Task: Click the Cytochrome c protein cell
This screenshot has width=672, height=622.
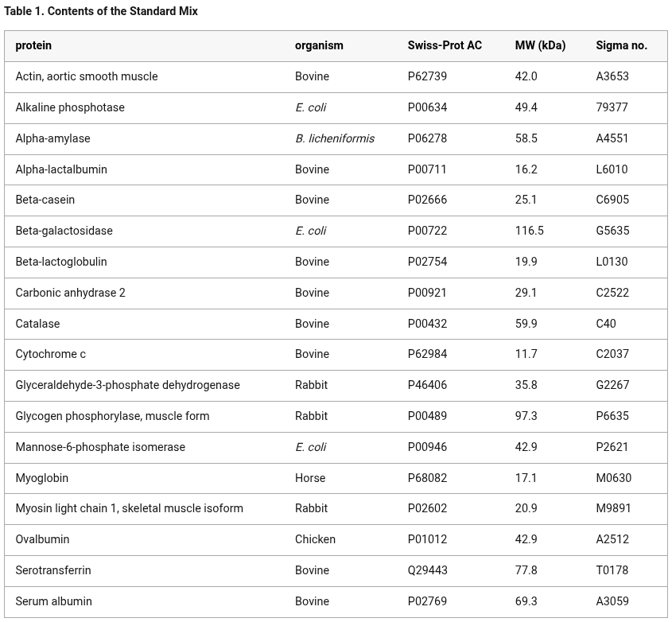Action: coord(50,354)
